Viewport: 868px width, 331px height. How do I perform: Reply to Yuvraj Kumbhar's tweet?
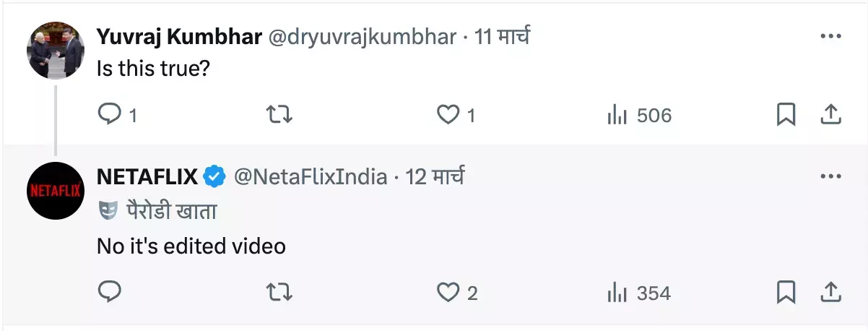pos(109,115)
